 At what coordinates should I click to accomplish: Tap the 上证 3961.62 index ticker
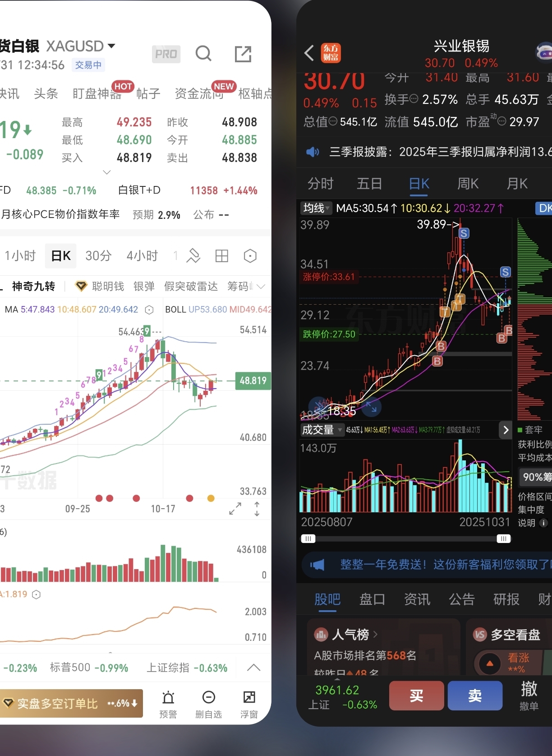[343, 697]
